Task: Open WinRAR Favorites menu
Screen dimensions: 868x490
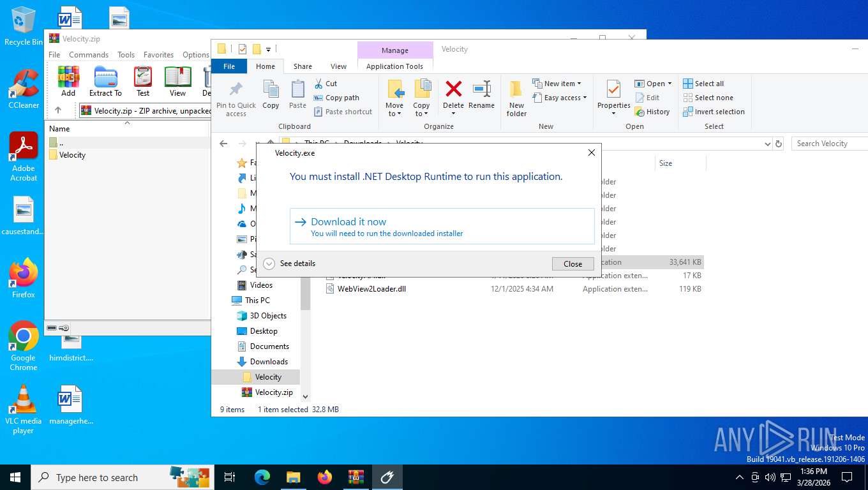Action: 158,55
